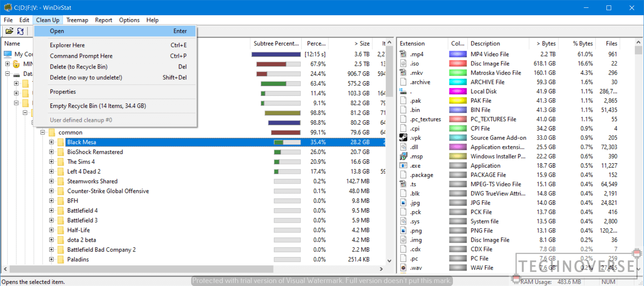The height and width of the screenshot is (286, 644).
Task: Click the Local Disk drive icon in extension list
Action: coord(403,91)
